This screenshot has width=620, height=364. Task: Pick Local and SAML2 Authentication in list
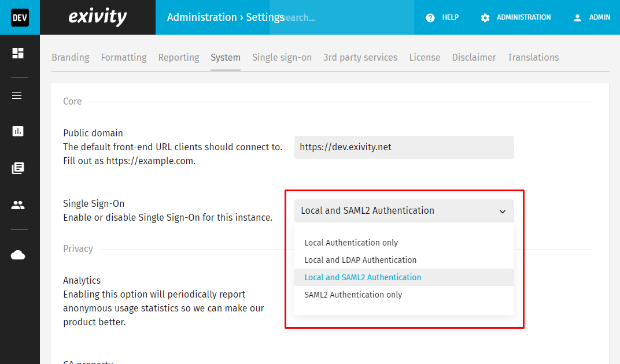click(x=363, y=277)
